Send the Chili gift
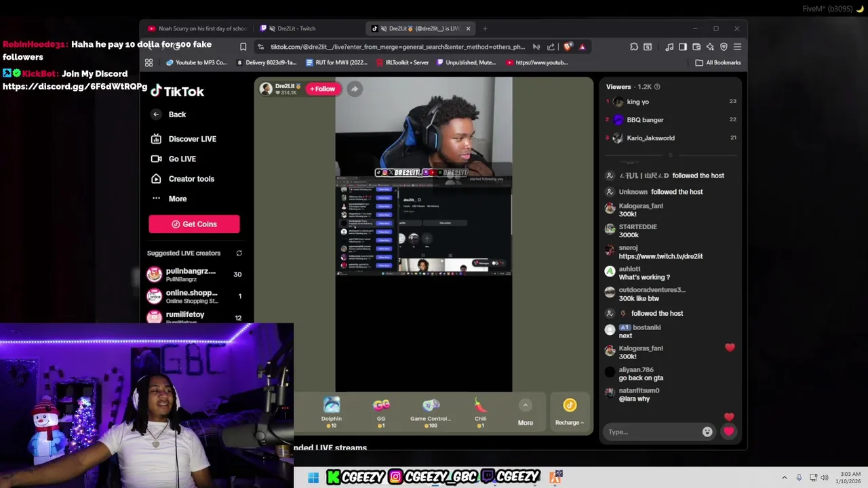868x488 pixels. pos(480,413)
